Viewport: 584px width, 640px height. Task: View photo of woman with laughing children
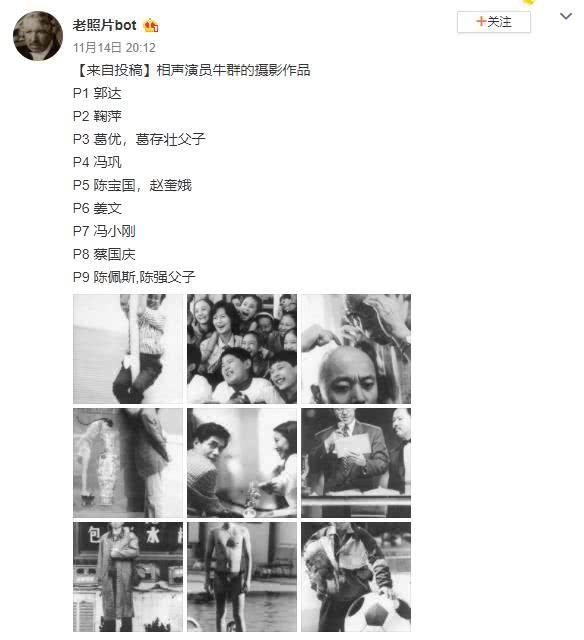pos(242,349)
